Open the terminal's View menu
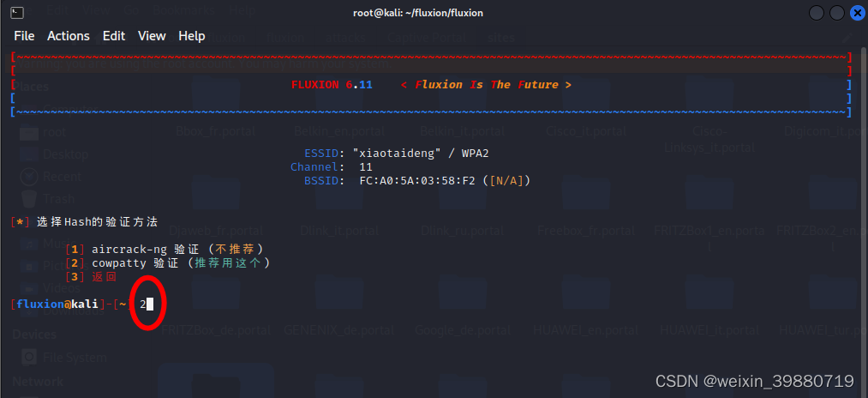868x398 pixels. click(152, 36)
